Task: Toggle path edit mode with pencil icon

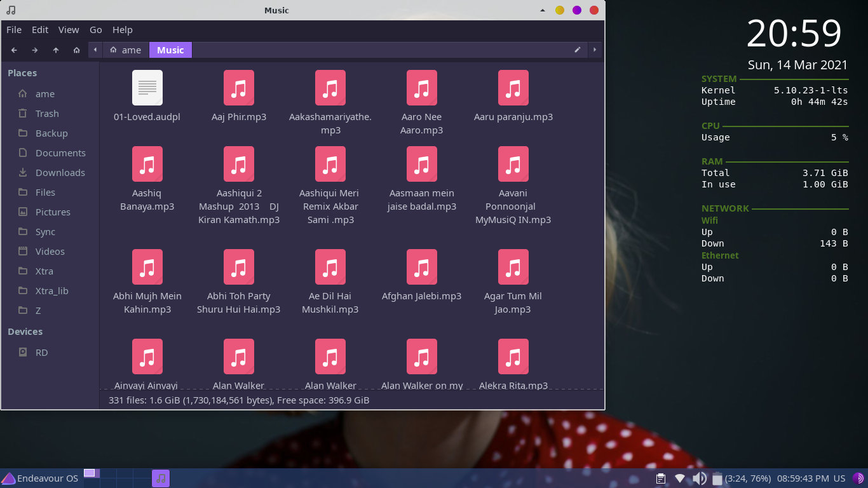Action: point(578,50)
